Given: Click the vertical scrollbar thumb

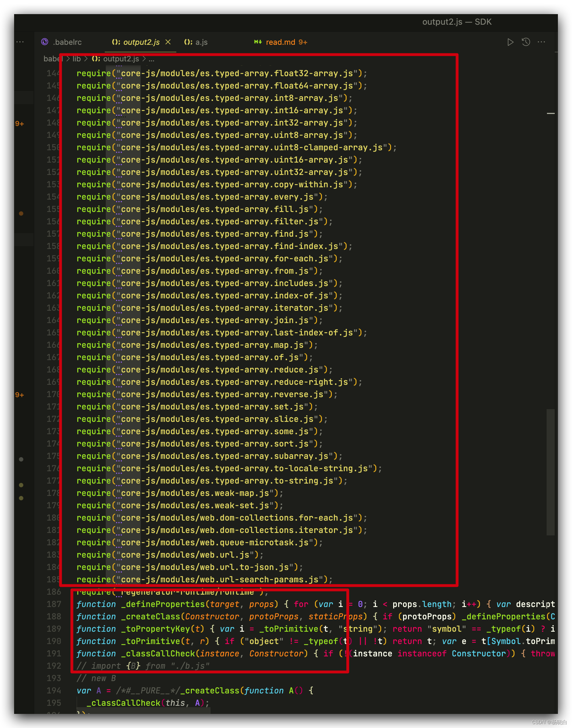Looking at the screenshot, I should pos(550,472).
